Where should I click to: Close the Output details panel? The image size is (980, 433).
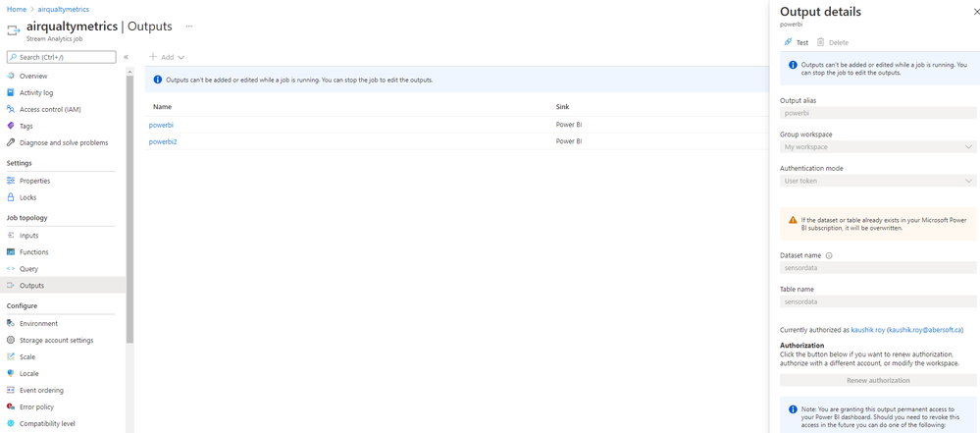coord(976,11)
